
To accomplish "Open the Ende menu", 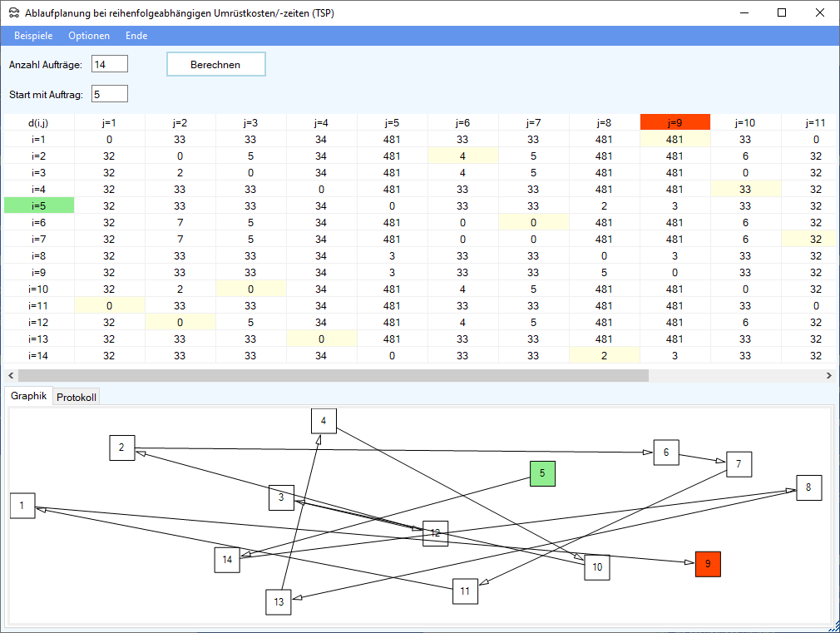I will (136, 36).
